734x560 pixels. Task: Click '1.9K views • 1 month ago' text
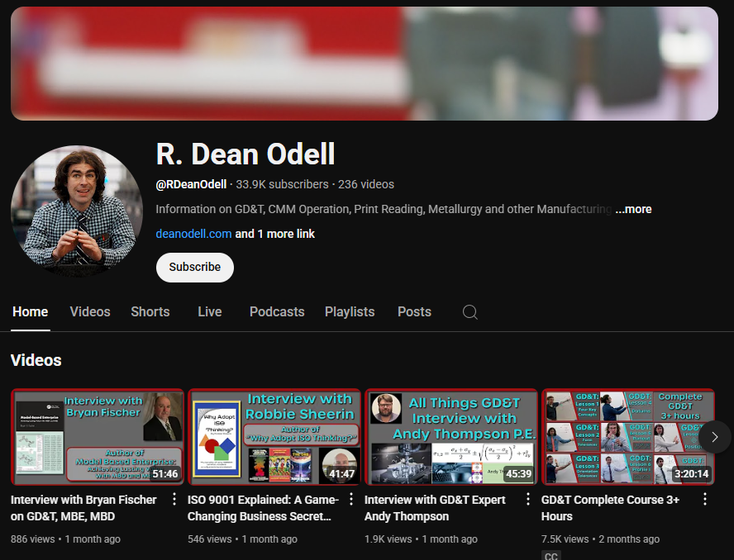(422, 539)
